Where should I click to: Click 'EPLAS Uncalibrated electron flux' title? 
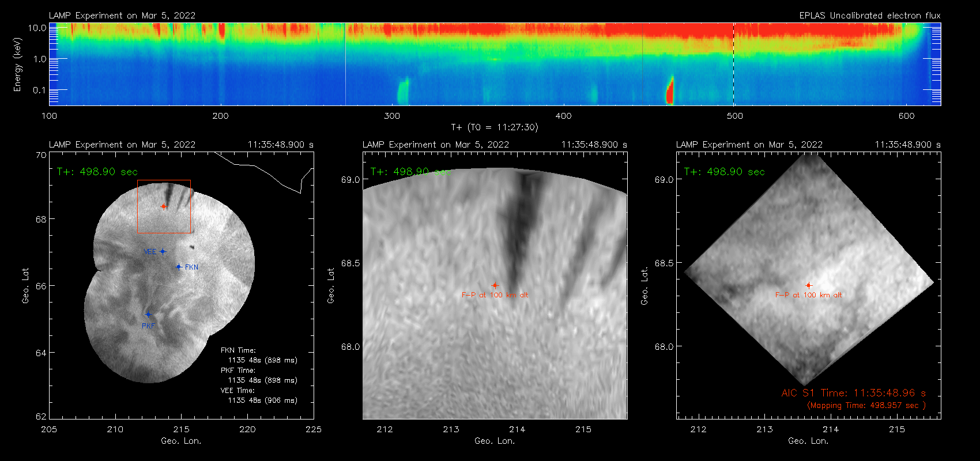[870, 16]
